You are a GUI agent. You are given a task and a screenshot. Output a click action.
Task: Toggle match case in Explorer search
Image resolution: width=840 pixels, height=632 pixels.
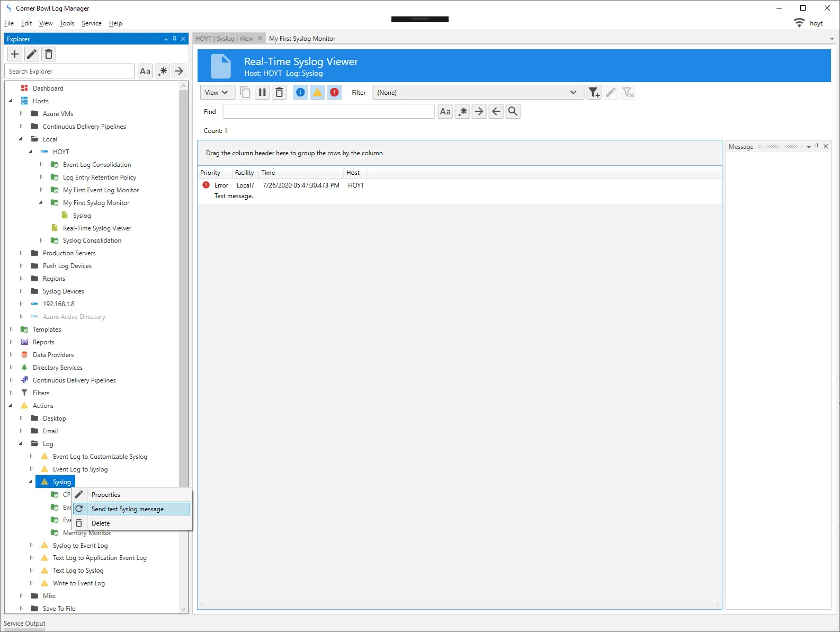145,71
